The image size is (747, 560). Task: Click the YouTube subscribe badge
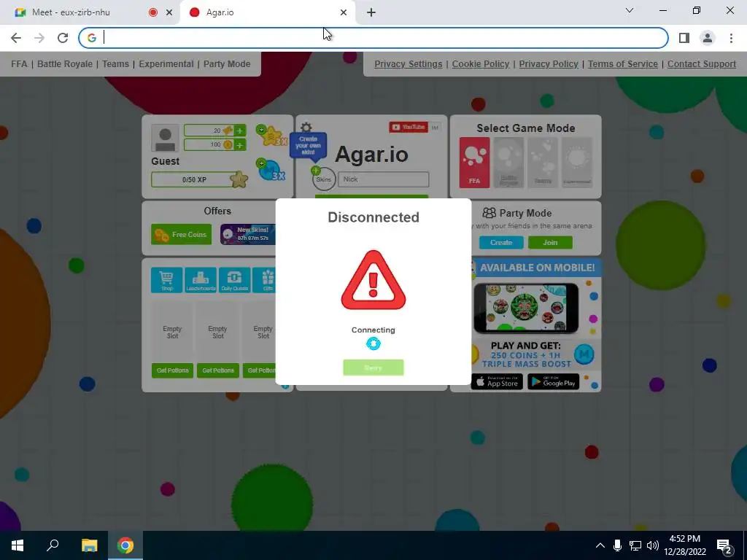click(409, 127)
